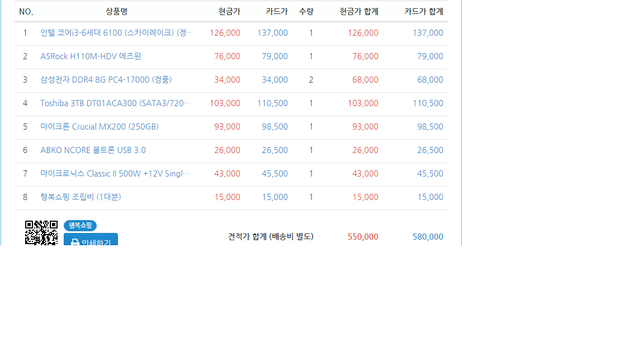Viewport: 644px width, 362px height.
Task: Click the 행복쇼핑 badge
Action: (x=80, y=226)
